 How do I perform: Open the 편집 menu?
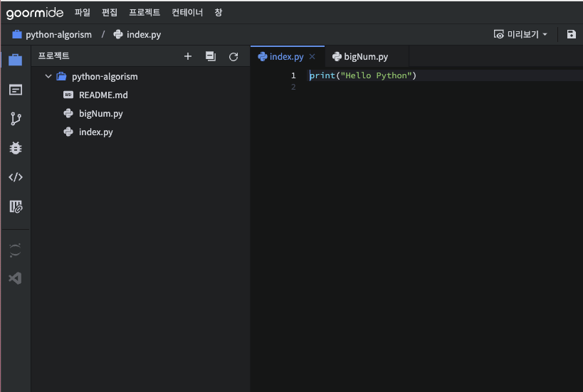point(110,12)
